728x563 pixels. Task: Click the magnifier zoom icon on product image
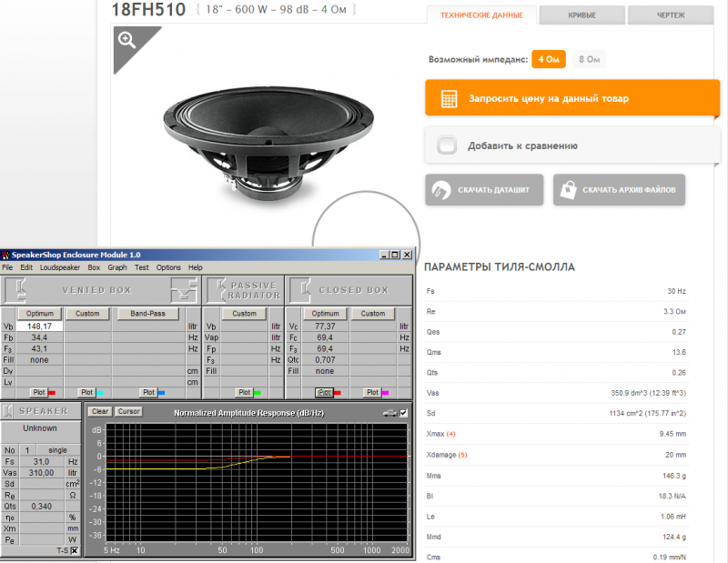click(127, 40)
